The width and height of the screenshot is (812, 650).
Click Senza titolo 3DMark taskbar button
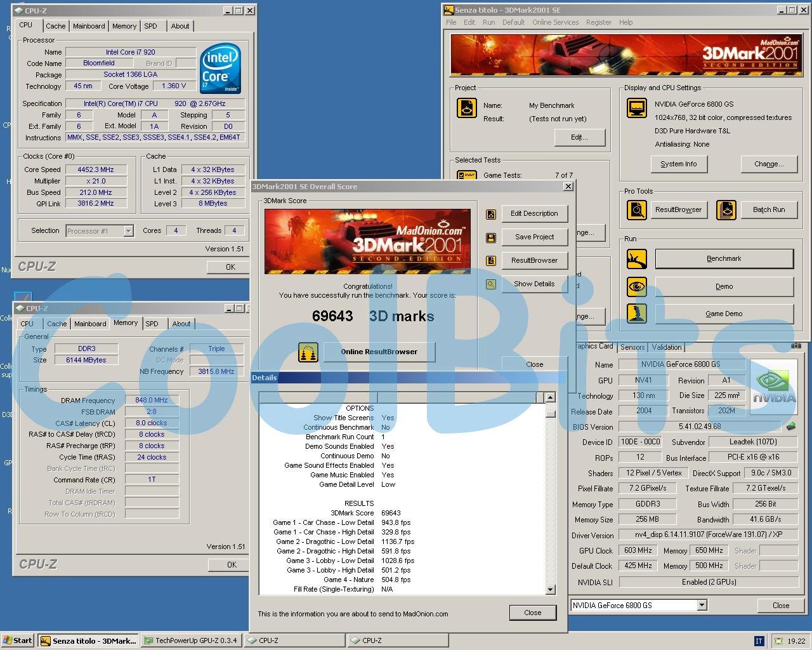(88, 640)
